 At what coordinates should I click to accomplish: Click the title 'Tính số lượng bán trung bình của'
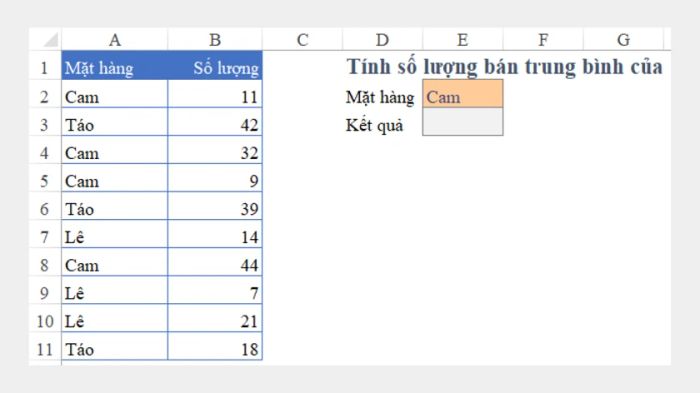click(504, 67)
